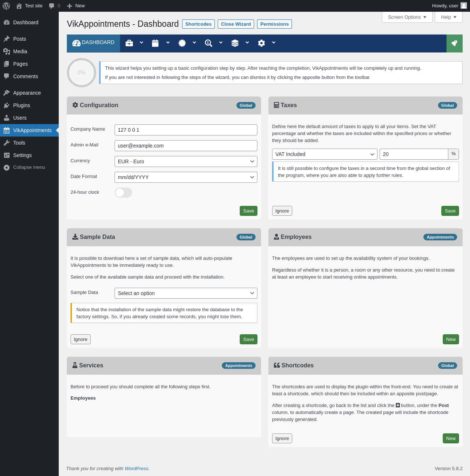The height and width of the screenshot is (476, 470).
Task: Open the dollar magnifier analysis menu icon
Action: pos(209,43)
